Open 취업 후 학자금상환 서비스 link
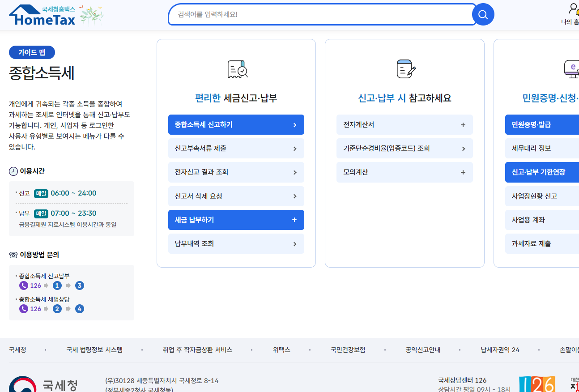Viewport: 579px width, 392px height. click(197, 350)
